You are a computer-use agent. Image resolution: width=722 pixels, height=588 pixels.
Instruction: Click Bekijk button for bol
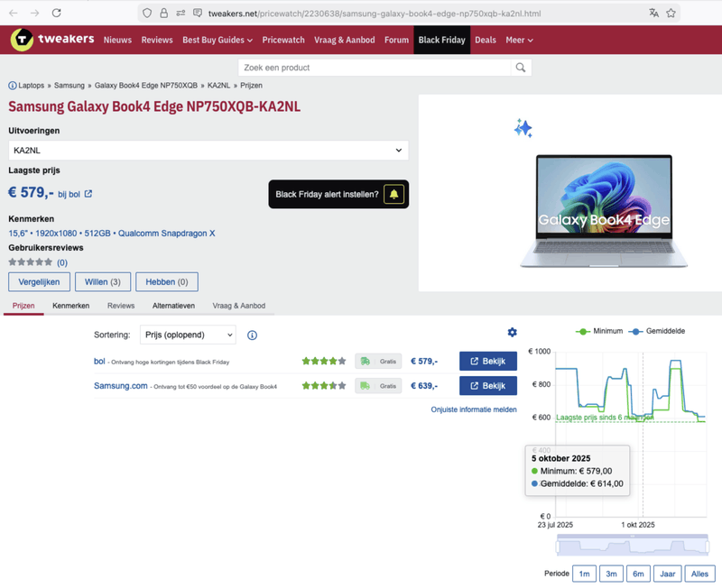click(x=488, y=361)
